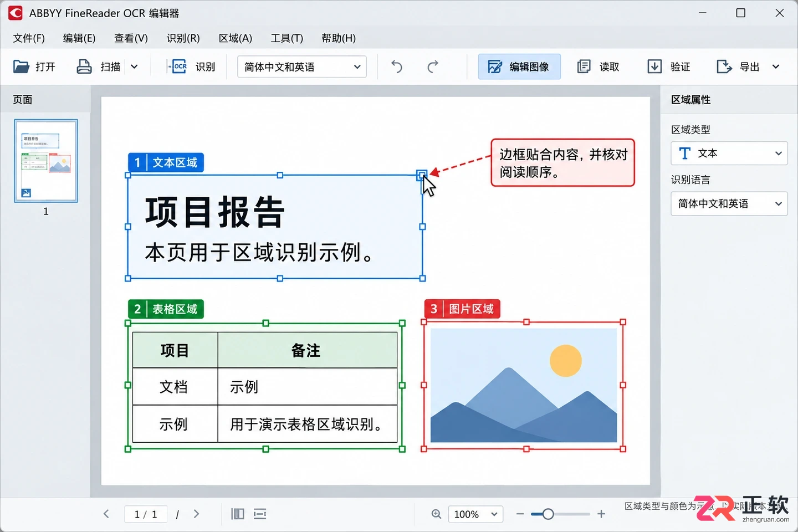Click the page number field 1 / 1
Screen dimensions: 798x532
146,514
